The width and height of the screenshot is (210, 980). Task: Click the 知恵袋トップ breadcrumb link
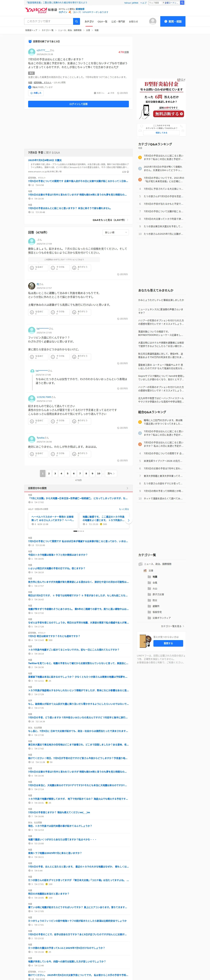click(x=31, y=30)
